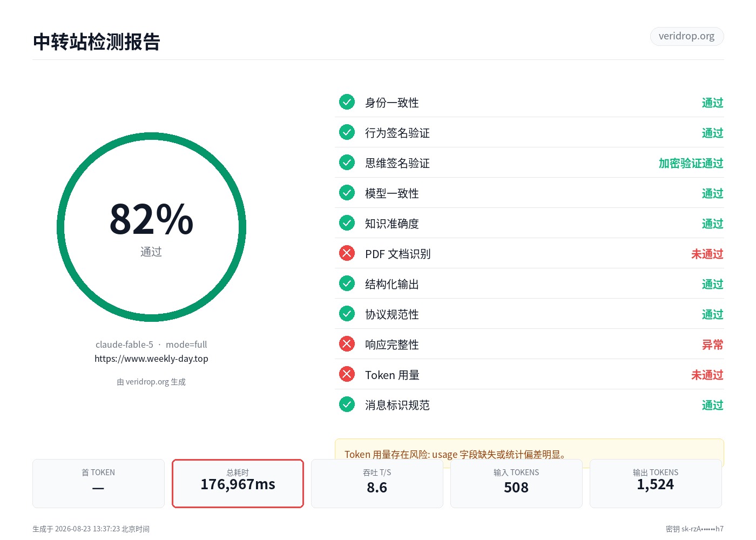Click green check icon beside 思维签名验证
Viewport: 756px width, 540px height.
pyautogui.click(x=347, y=163)
